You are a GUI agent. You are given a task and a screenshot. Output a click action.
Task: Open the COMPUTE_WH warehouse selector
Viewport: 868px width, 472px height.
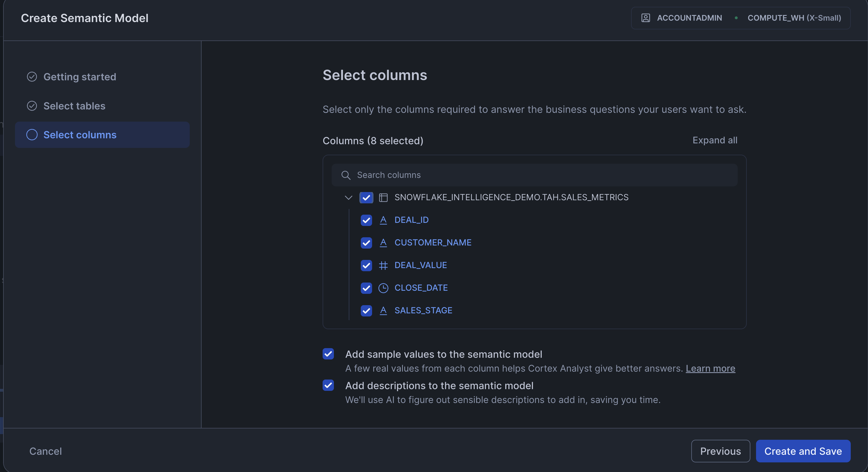[x=794, y=18]
